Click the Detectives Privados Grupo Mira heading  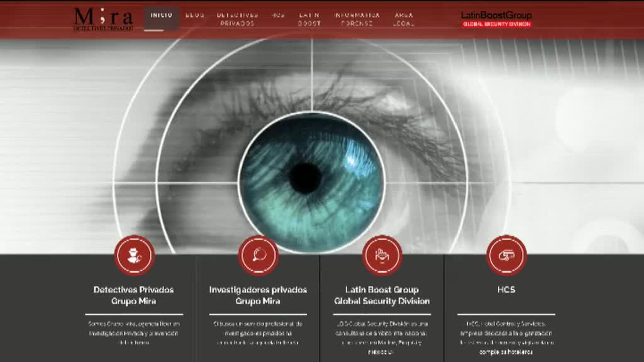pos(133,295)
